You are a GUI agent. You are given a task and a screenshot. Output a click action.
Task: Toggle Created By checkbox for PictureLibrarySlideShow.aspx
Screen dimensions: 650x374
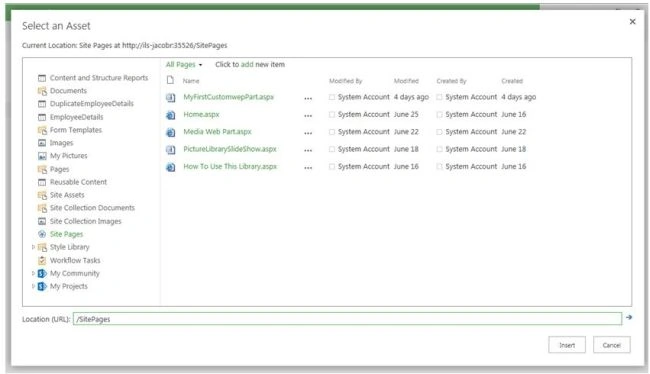[439, 149]
